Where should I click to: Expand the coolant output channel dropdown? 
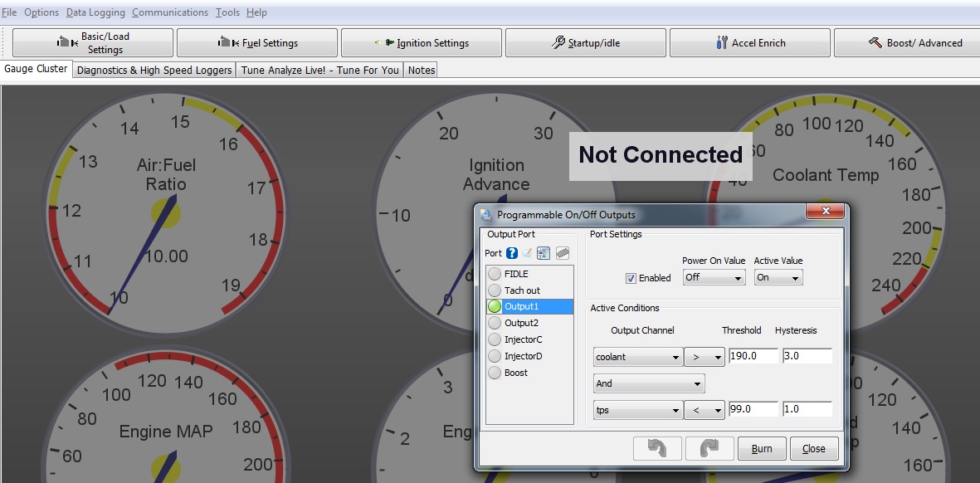pos(638,357)
